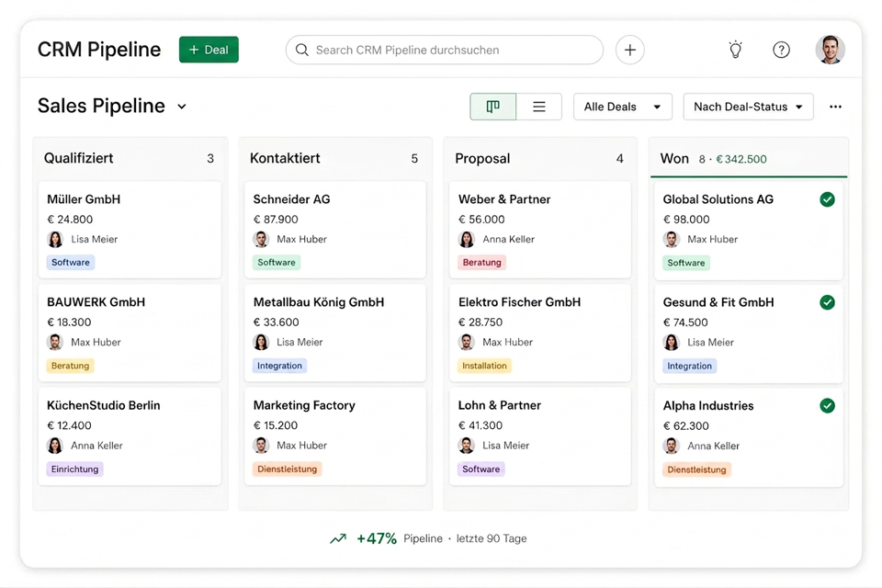This screenshot has width=882, height=588.
Task: Open the Metallbau König GmbH deal
Action: (335, 333)
